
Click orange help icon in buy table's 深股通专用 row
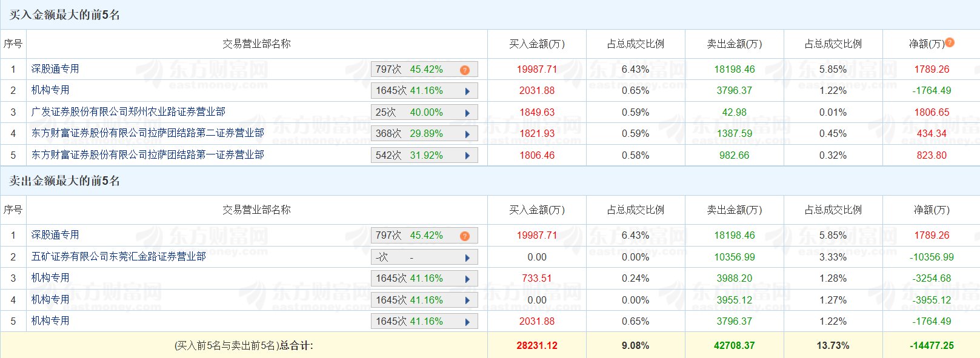tap(465, 70)
